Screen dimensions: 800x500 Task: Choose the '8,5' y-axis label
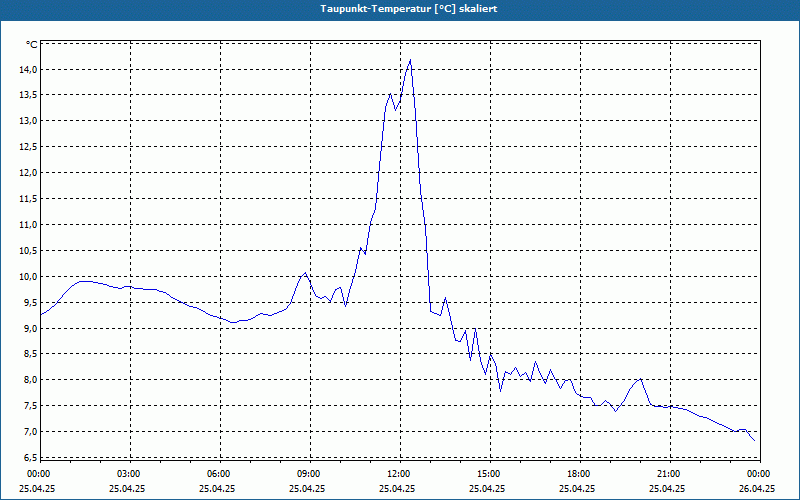click(31, 354)
